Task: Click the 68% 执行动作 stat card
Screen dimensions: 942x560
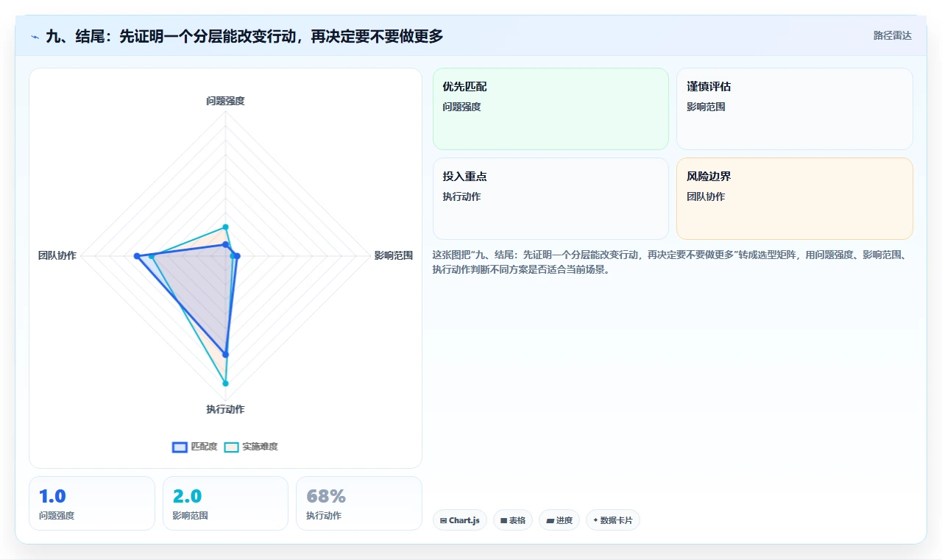Action: click(359, 503)
